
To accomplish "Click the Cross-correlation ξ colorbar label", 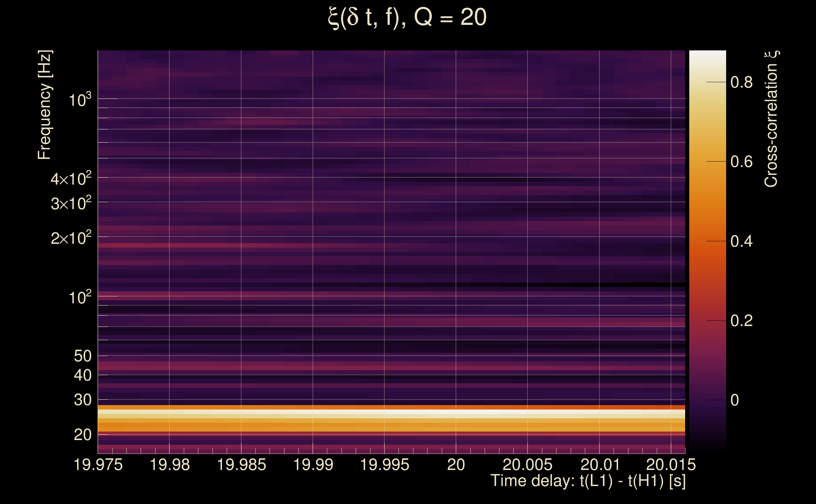I will pos(771,119).
